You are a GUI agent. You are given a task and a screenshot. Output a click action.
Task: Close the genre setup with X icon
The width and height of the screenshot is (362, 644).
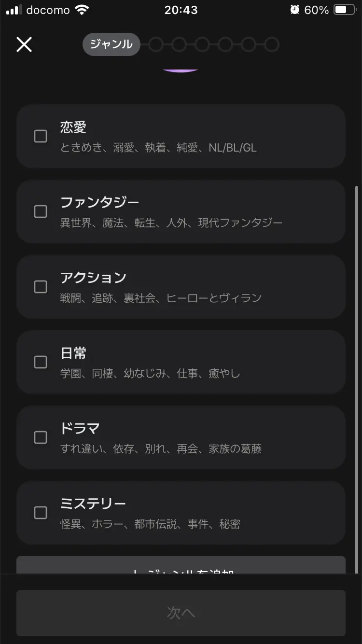pyautogui.click(x=24, y=45)
